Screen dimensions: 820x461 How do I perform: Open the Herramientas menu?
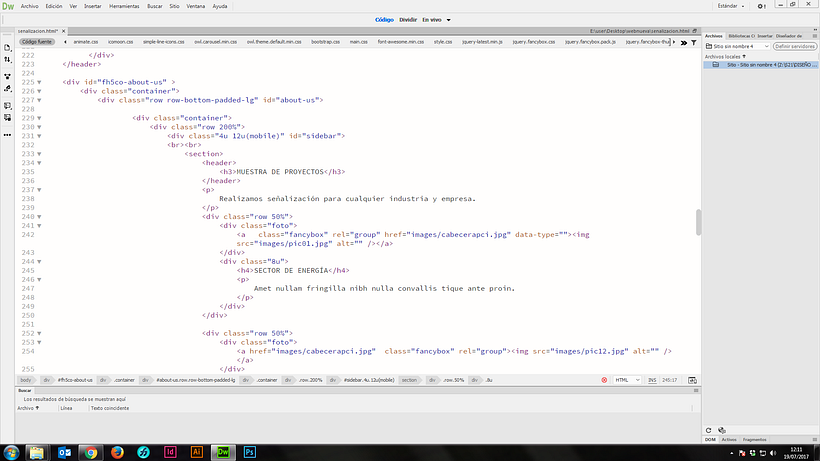tap(124, 6)
